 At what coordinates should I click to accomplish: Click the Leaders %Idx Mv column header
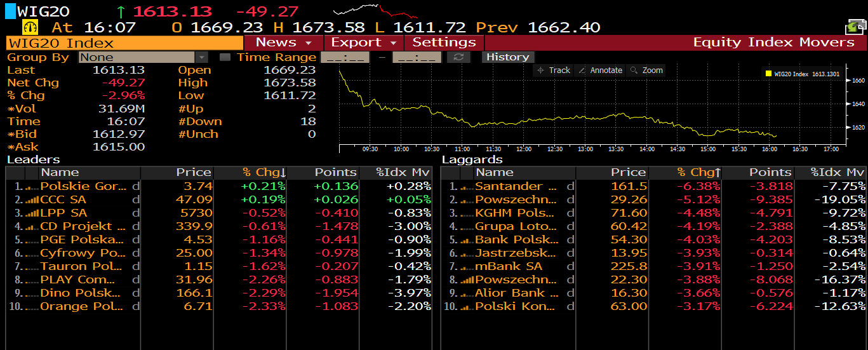(396, 173)
